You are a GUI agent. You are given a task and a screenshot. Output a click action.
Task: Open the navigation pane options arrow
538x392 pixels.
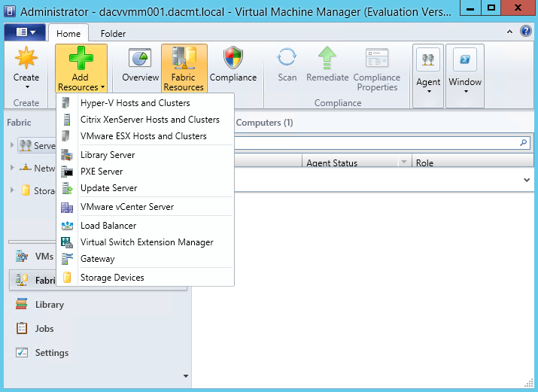click(186, 376)
